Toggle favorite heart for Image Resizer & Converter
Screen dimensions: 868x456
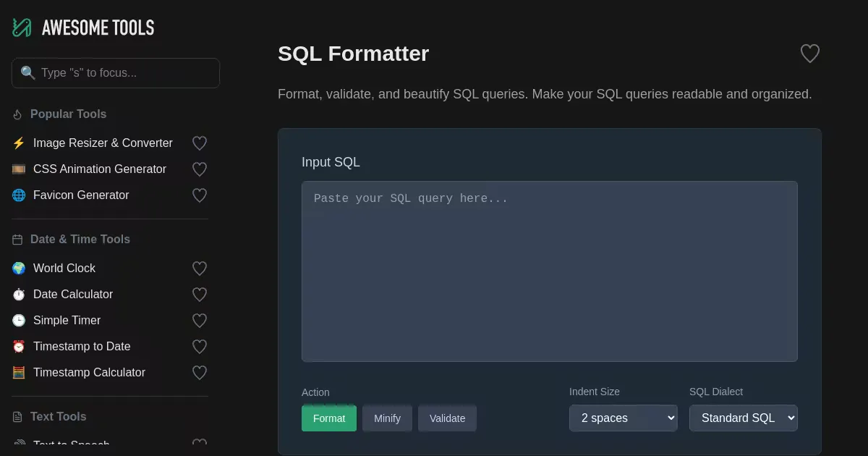pyautogui.click(x=200, y=143)
